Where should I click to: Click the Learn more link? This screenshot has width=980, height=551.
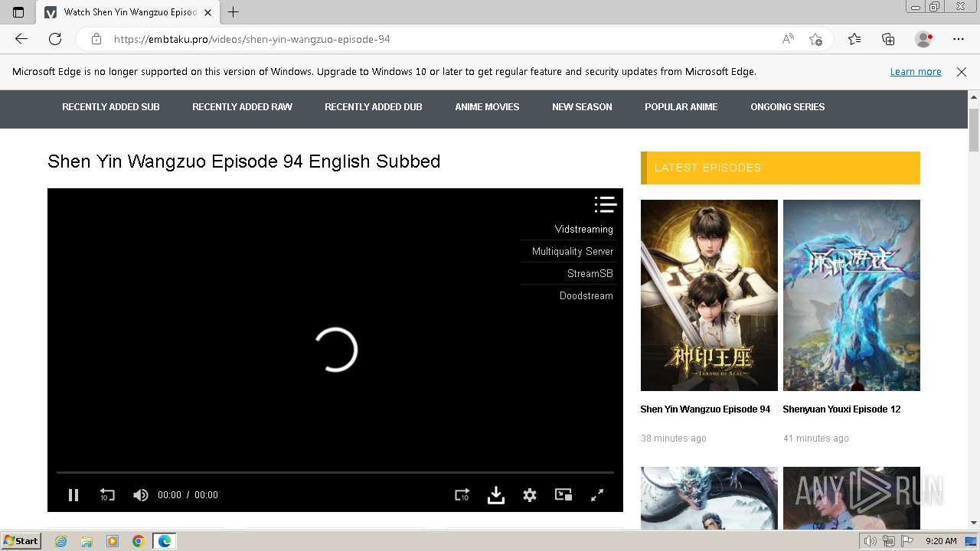coord(916,71)
